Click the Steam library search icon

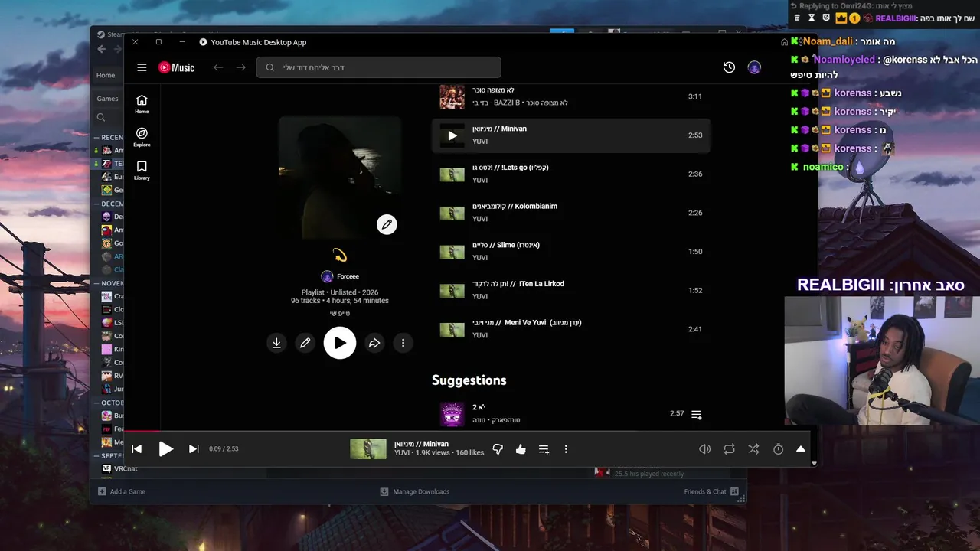pos(101,117)
